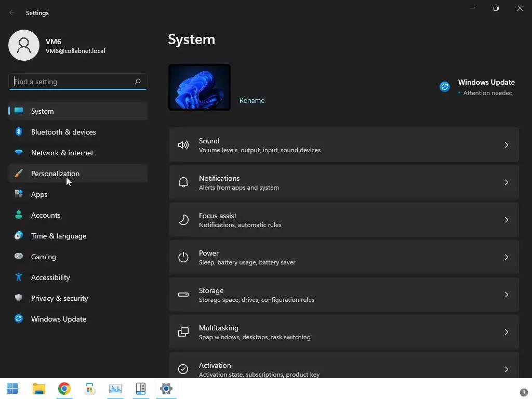Click the Bluetooth icon in sidebar

pyautogui.click(x=19, y=131)
